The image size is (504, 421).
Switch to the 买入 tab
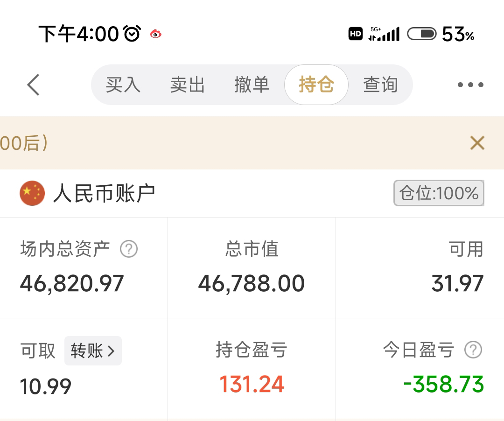click(x=123, y=85)
